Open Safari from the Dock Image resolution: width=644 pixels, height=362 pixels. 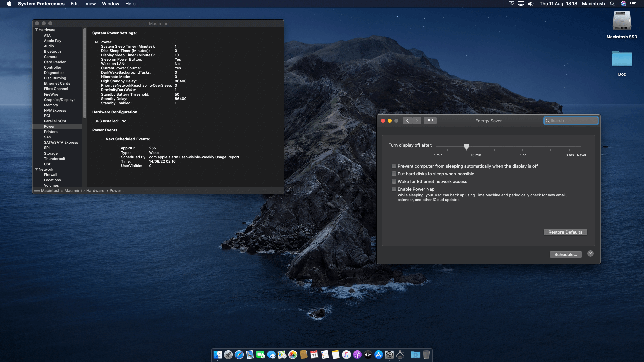[239, 355]
